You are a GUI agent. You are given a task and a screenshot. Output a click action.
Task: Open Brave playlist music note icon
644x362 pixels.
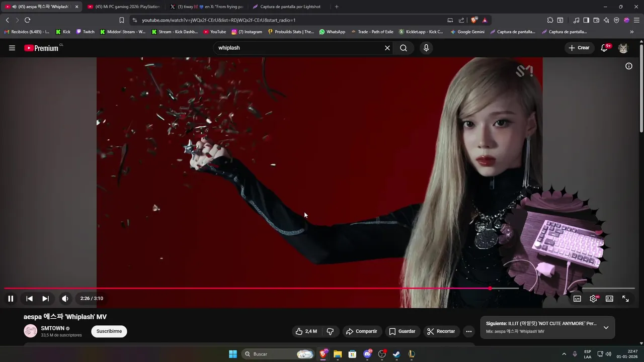coord(576,20)
